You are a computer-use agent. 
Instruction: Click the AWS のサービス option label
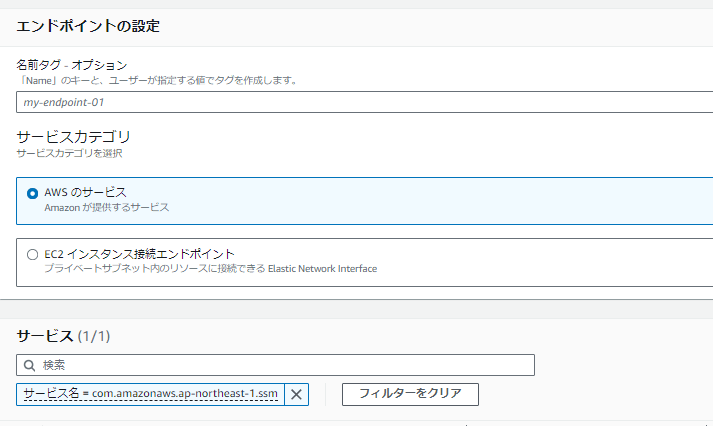tap(85, 192)
